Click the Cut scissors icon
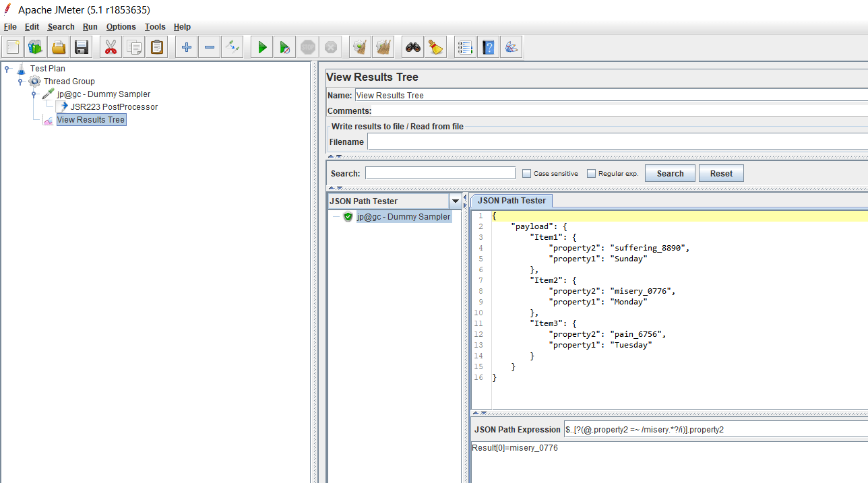868x483 pixels. pyautogui.click(x=111, y=47)
